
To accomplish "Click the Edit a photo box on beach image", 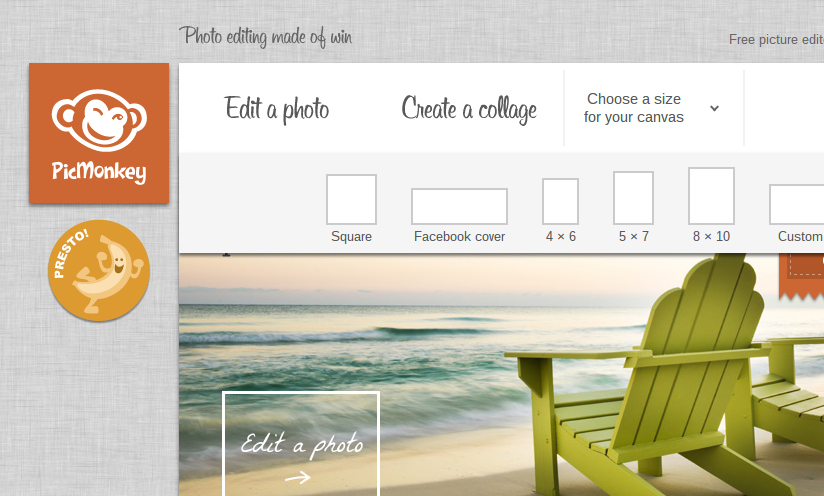I will pyautogui.click(x=301, y=443).
